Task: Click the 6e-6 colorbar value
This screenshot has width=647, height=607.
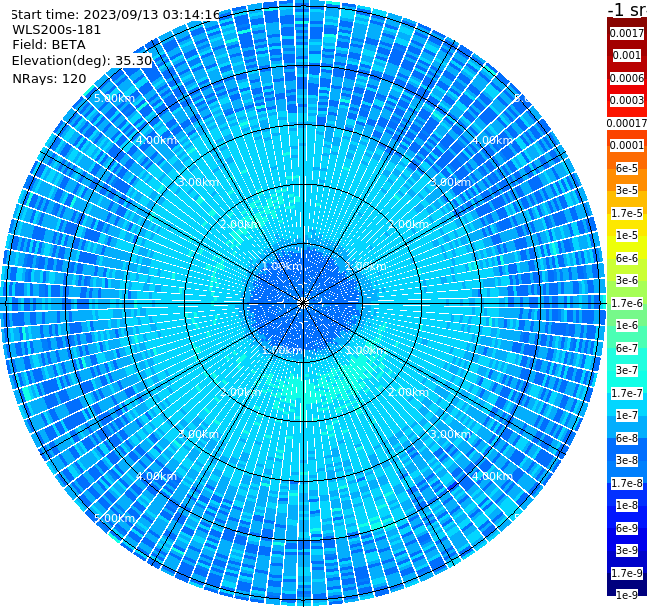Action: pos(627,258)
